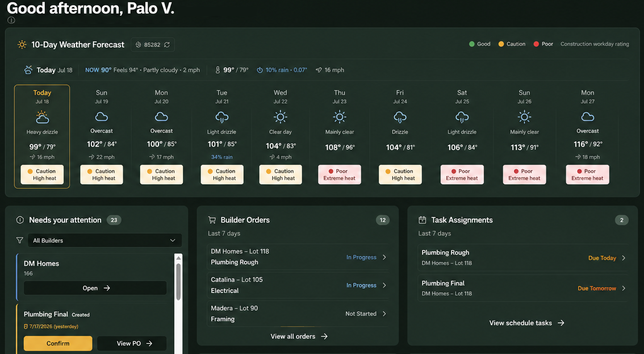
Task: Open the All Builders filter dropdown
Action: 104,240
